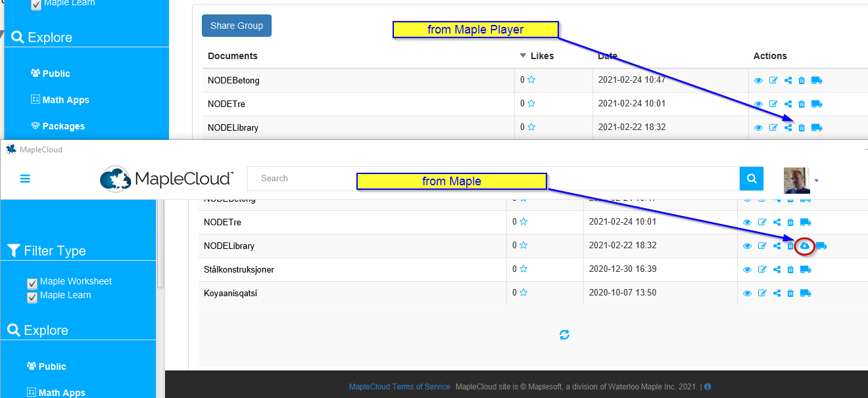
Task: Like NODETre in the background window
Action: 531,103
